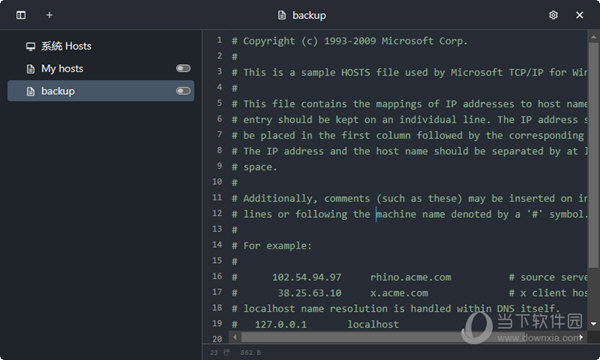Click the 'This is a sample HOSTS file' line
Image resolution: width=600 pixels, height=360 pixels.
(x=409, y=72)
